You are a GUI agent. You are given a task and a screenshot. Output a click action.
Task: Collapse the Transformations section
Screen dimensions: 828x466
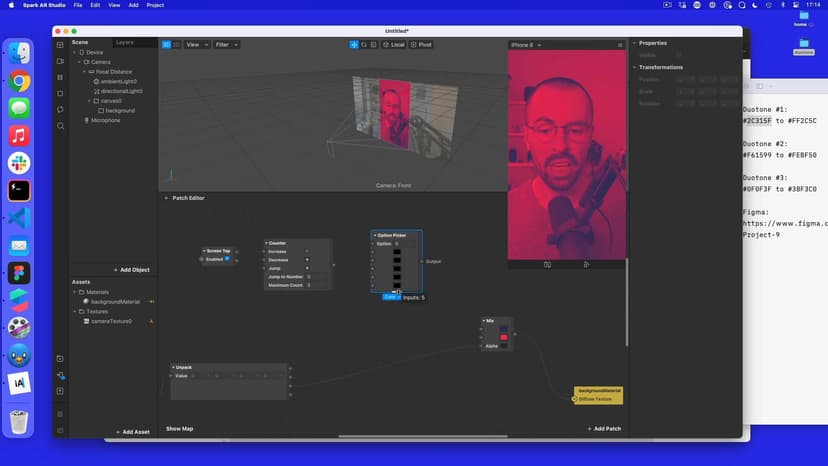[634, 67]
